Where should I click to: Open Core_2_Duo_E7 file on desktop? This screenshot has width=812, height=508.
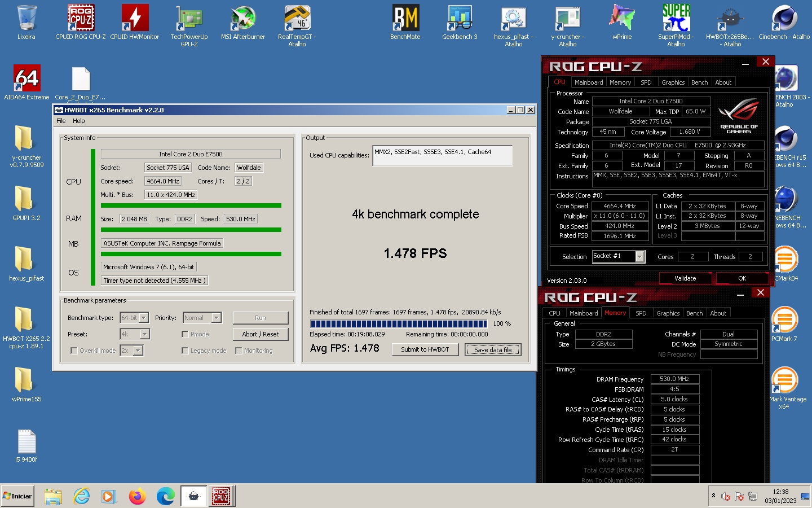[x=81, y=83]
